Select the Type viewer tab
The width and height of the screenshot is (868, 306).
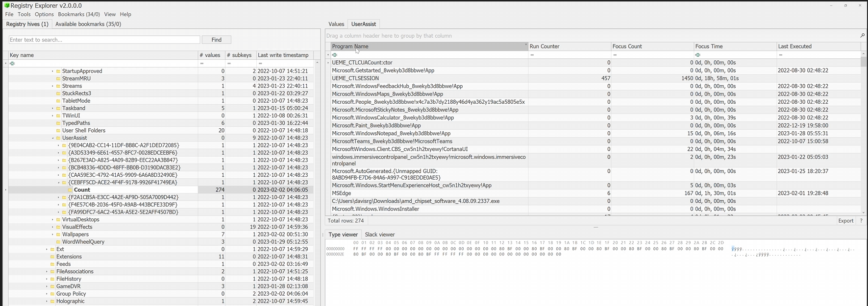pos(343,235)
